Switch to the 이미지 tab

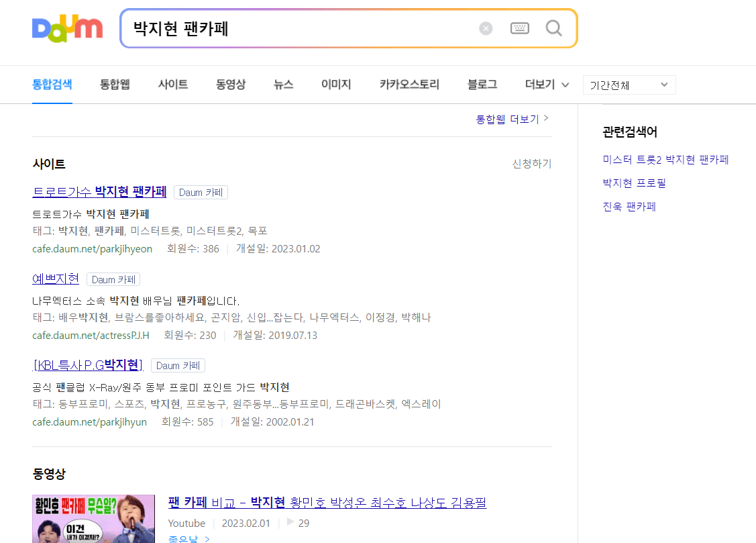336,85
